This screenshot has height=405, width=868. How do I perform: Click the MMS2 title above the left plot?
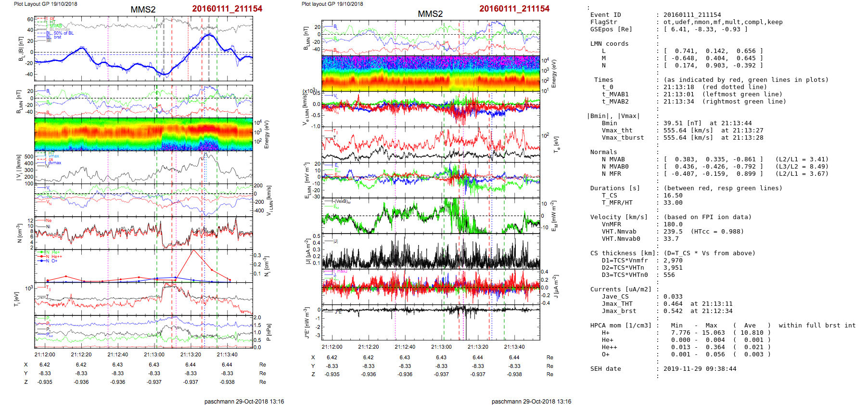[143, 10]
